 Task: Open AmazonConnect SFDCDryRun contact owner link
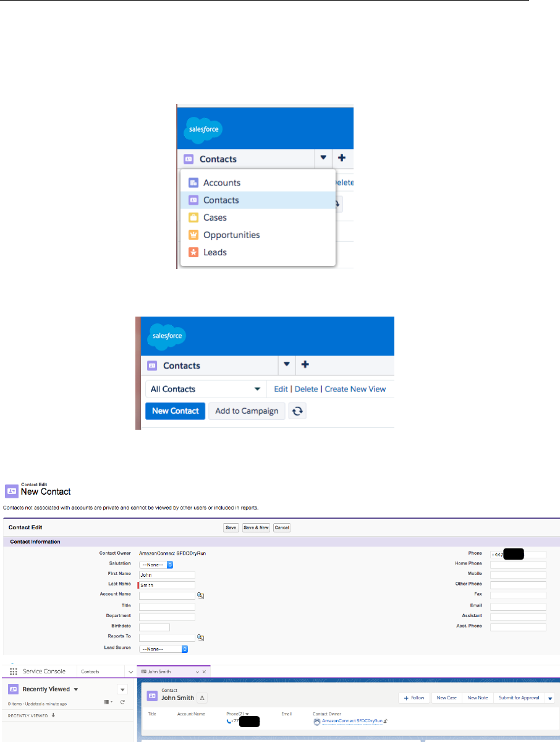coord(352,721)
